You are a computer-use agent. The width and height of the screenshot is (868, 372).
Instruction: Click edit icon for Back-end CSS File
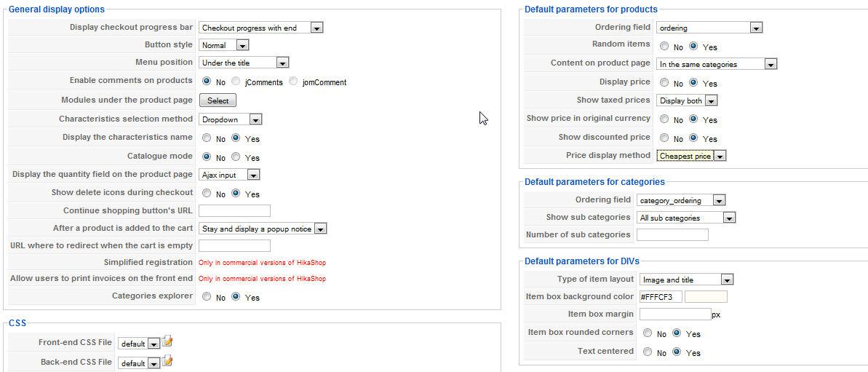pos(168,360)
